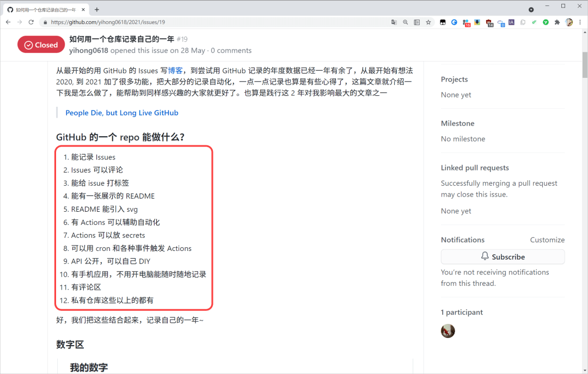
Task: Click the browser forward arrow
Action: tap(20, 22)
